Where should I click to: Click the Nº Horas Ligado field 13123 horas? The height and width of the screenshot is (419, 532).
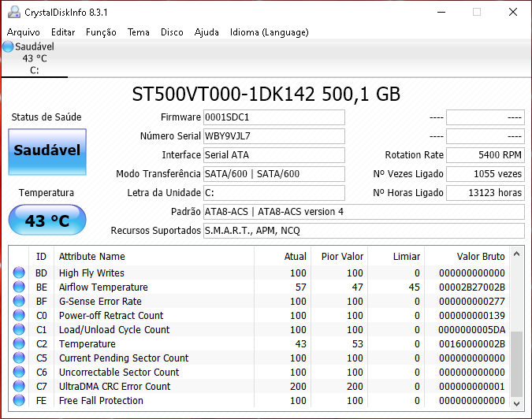tap(485, 193)
